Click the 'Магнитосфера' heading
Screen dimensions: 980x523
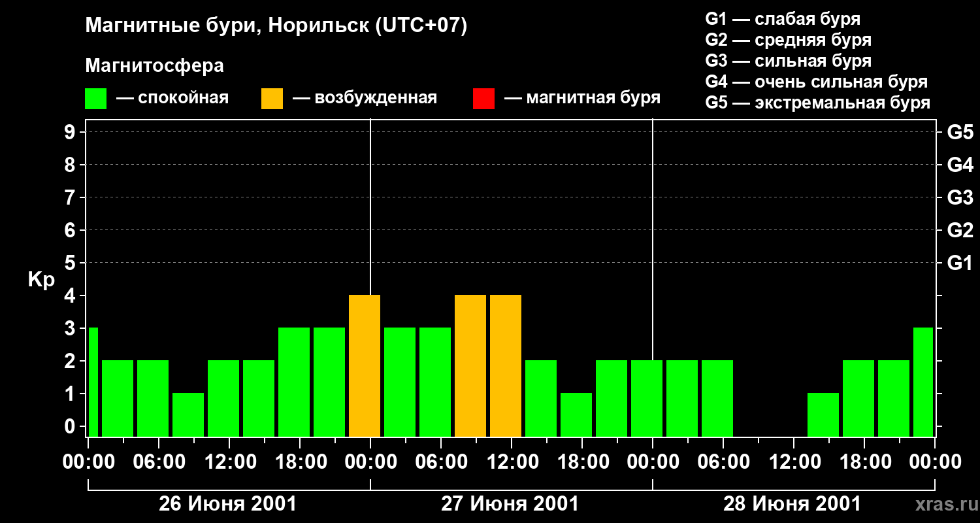(x=154, y=66)
